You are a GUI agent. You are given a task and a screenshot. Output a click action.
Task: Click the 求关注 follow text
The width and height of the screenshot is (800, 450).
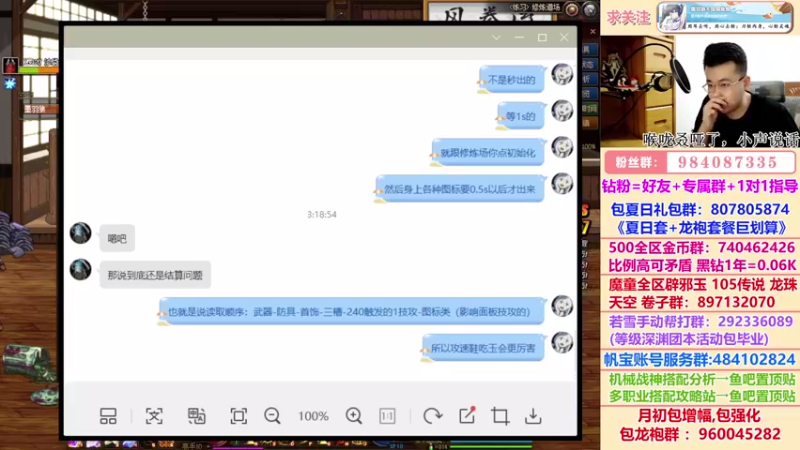click(628, 17)
